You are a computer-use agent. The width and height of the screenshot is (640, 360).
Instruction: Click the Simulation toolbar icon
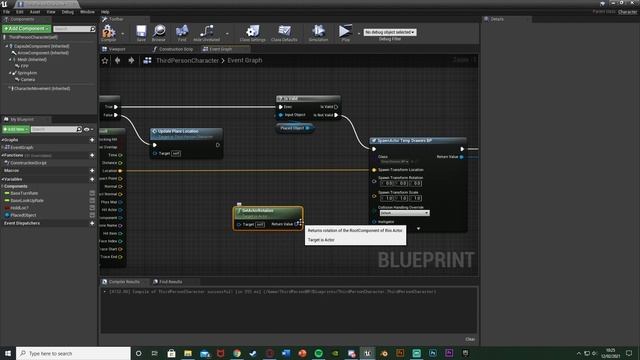318,31
